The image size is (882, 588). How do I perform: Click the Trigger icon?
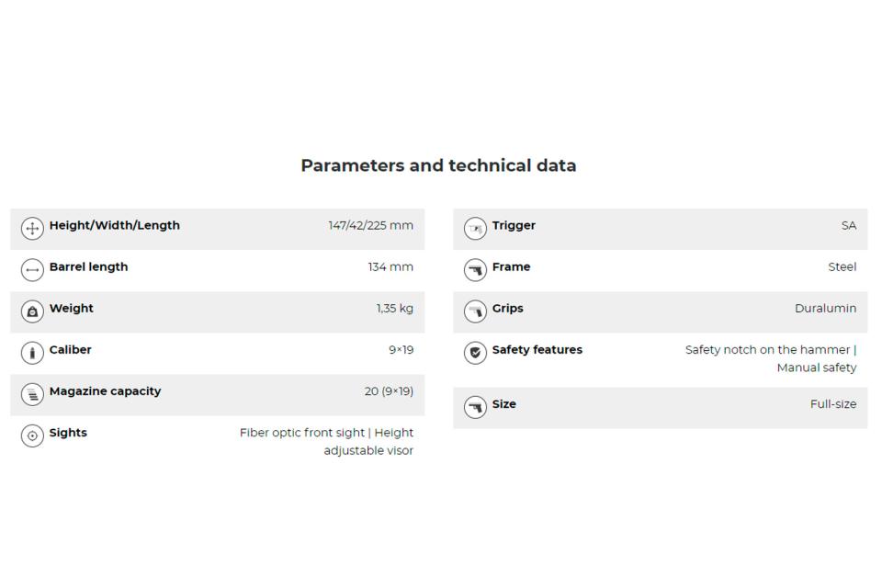475,229
